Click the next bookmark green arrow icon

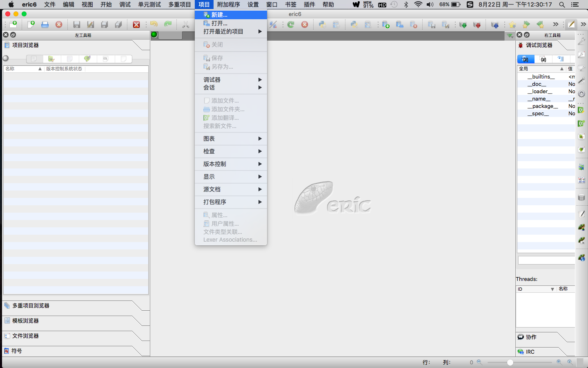tap(526, 25)
